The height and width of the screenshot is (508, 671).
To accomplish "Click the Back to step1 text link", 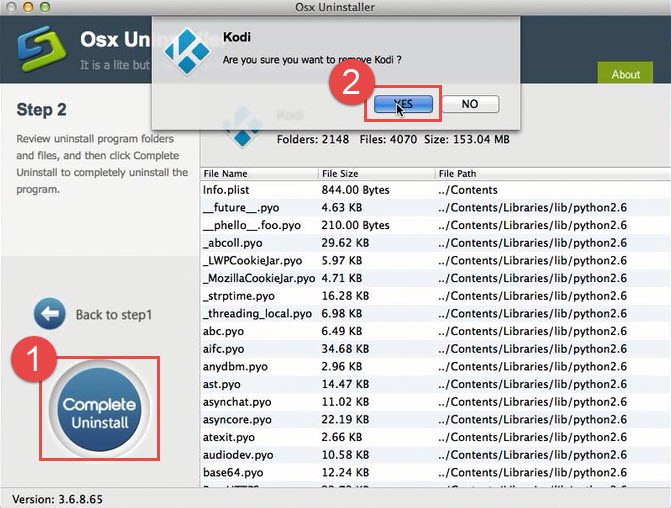I will [113, 315].
